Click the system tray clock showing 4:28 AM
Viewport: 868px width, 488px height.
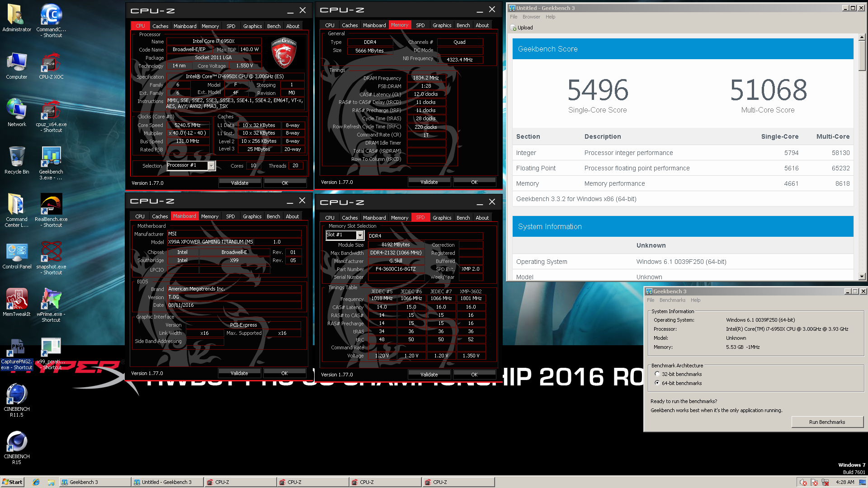tap(844, 482)
